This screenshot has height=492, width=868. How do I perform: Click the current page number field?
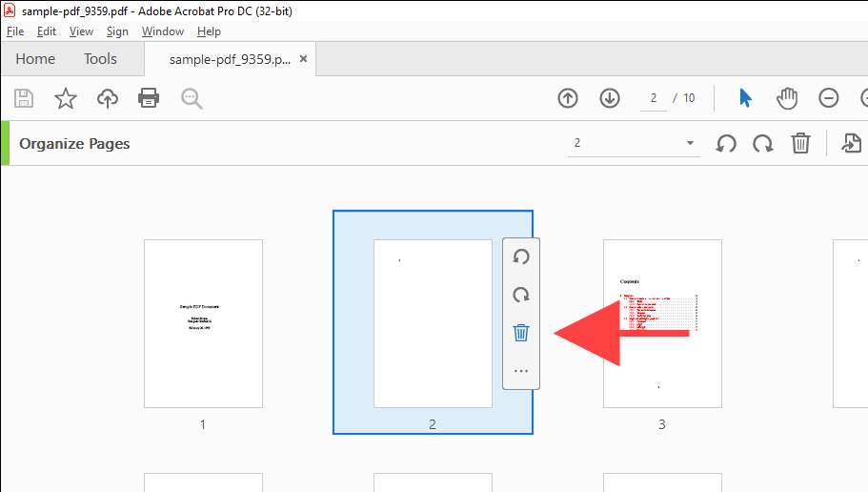(x=654, y=98)
